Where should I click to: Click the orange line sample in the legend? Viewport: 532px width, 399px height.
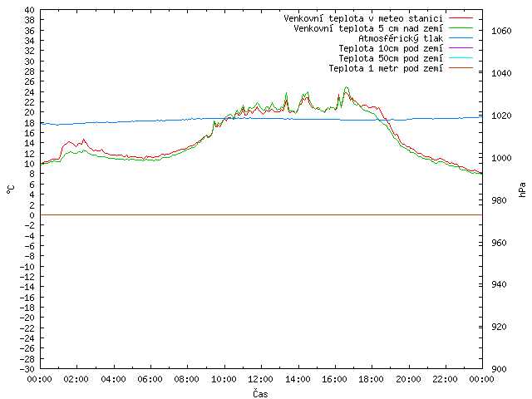[x=461, y=68]
